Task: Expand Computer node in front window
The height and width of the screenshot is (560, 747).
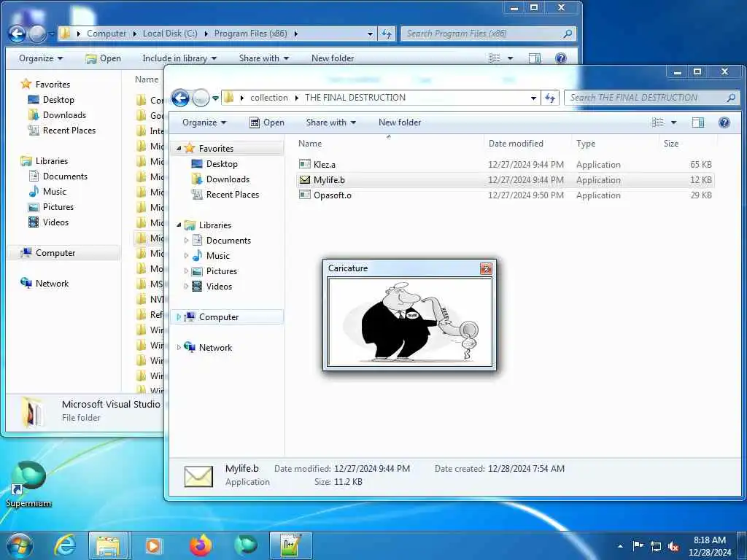Action: coord(179,317)
